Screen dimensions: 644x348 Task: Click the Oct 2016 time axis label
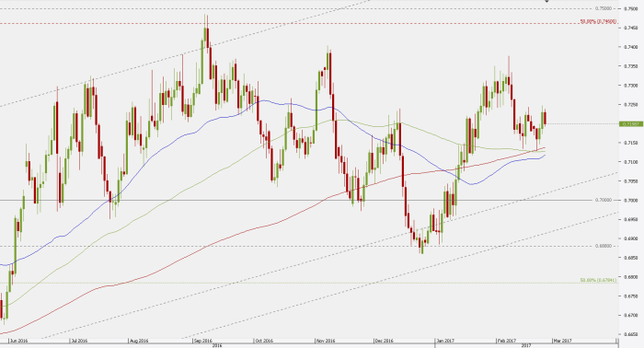coord(263,341)
